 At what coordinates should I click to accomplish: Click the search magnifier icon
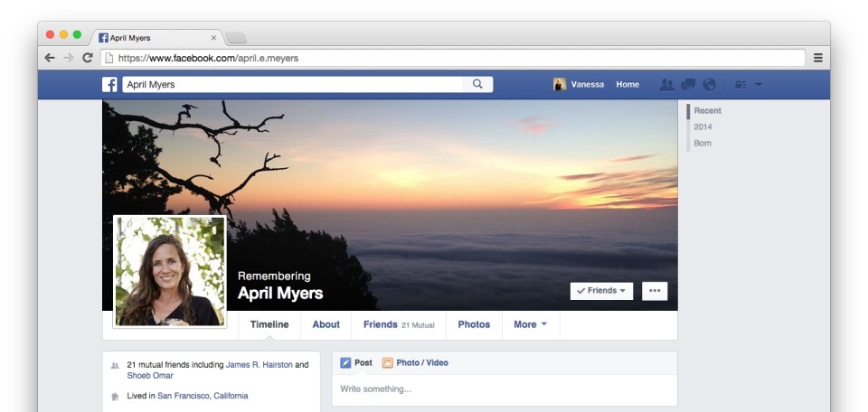(477, 85)
